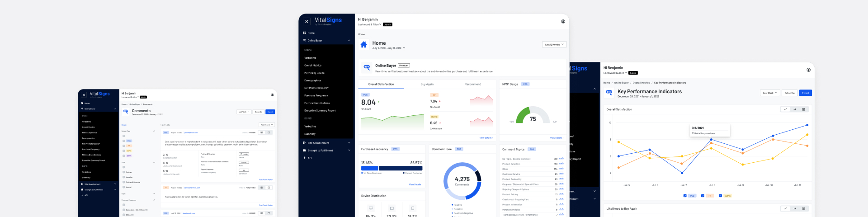Click blue POS data point at Jul. 8
The height and width of the screenshot is (217, 868).
pos(711,140)
